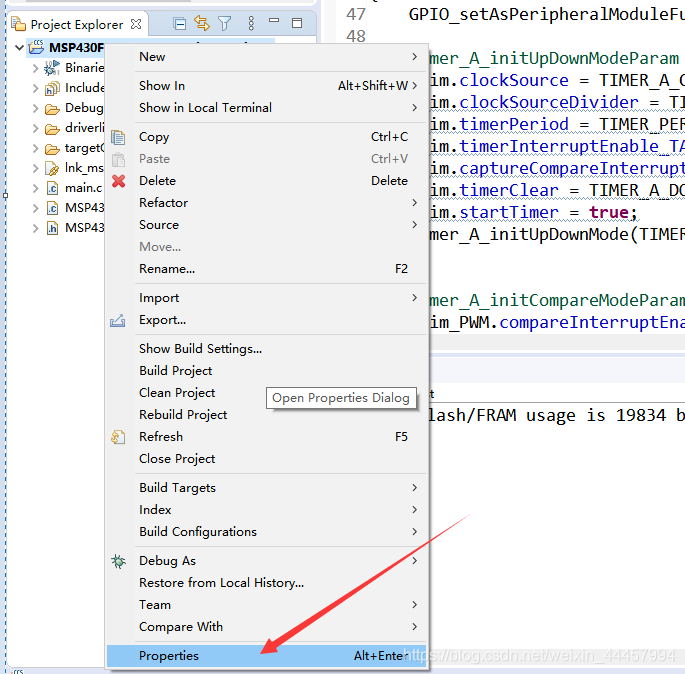685x674 pixels.
Task: Minimize the Project Explorer panel
Action: click(x=274, y=21)
